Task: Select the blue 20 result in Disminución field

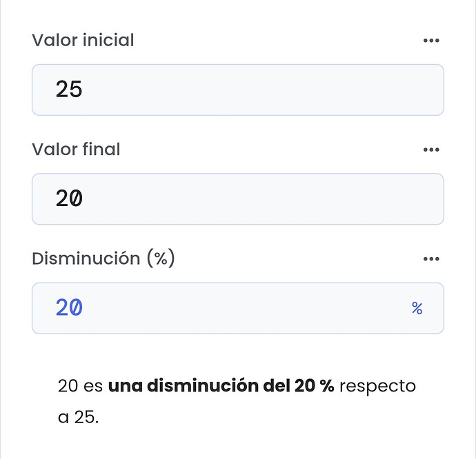Action: point(69,308)
